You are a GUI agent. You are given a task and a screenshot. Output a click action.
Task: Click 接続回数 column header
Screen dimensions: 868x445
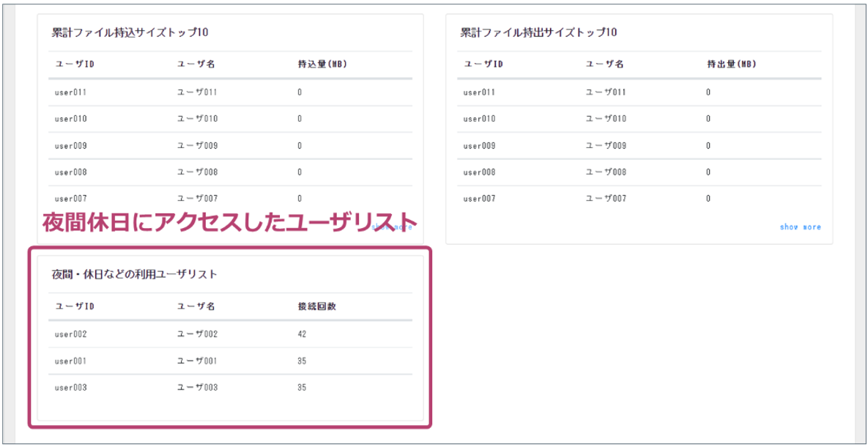(317, 306)
